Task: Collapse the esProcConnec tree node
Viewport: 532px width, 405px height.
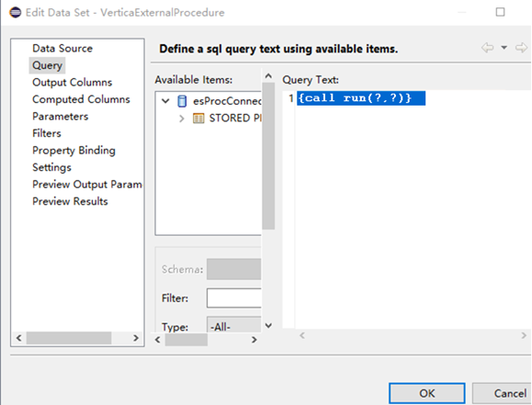Action: (165, 101)
